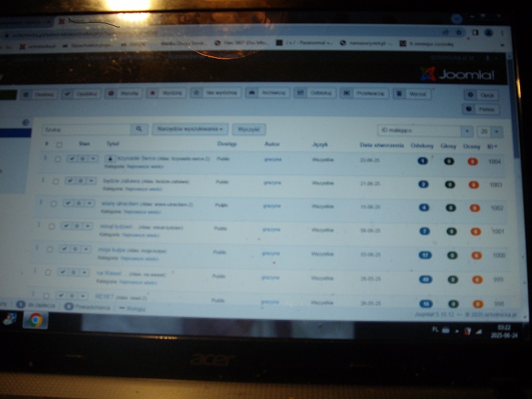Open the Chrome profile avatar icon
The image size is (532, 399).
click(x=489, y=32)
